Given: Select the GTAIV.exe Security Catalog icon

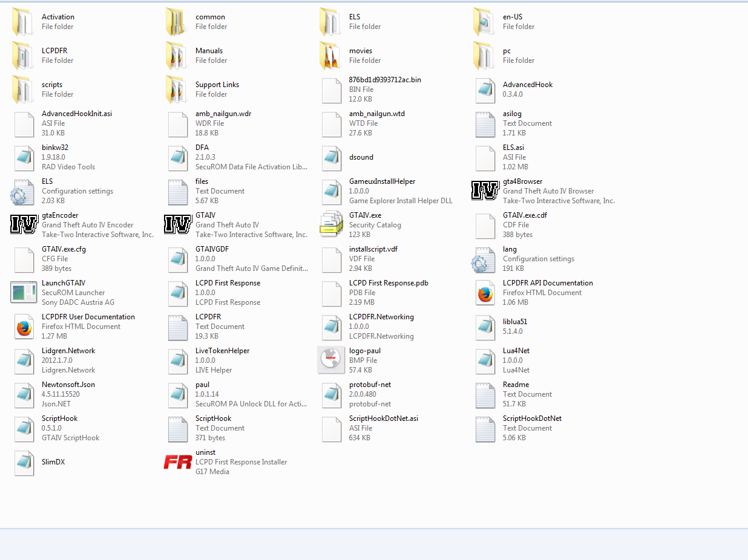Looking at the screenshot, I should tap(332, 224).
